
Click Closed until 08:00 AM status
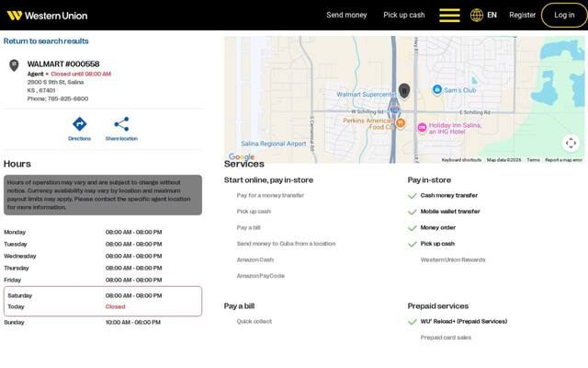pyautogui.click(x=81, y=74)
